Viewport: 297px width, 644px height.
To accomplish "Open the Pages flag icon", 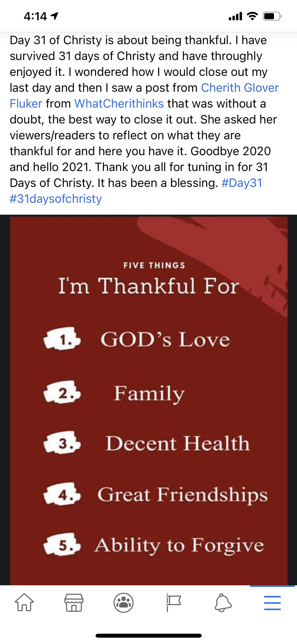I will coord(173,602).
